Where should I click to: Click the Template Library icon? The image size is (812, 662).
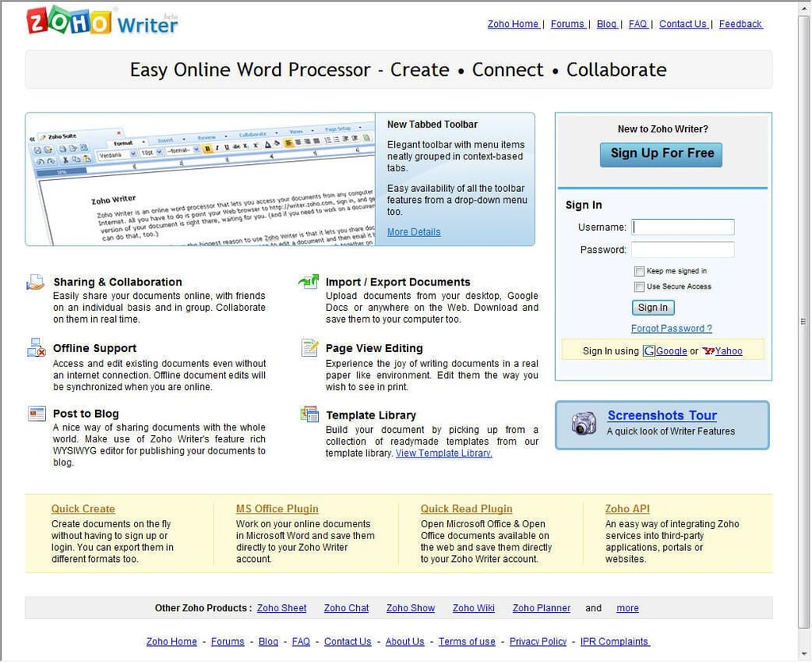[309, 414]
